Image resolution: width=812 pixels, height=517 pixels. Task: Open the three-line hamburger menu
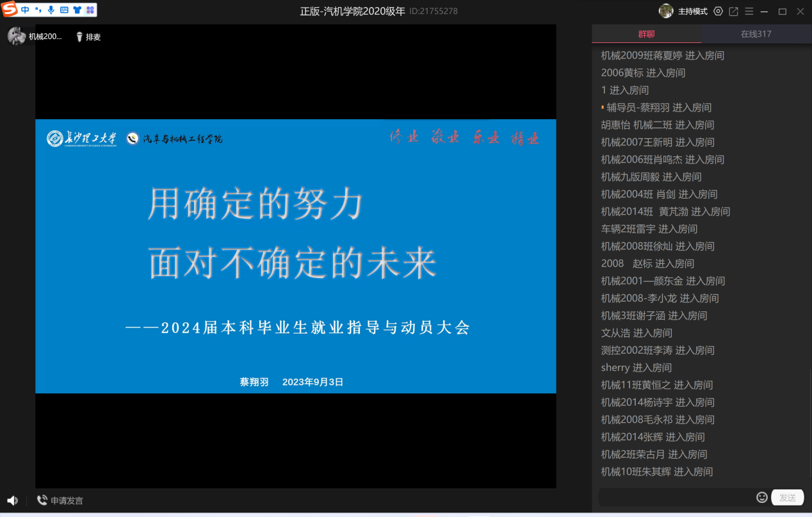[x=749, y=12]
